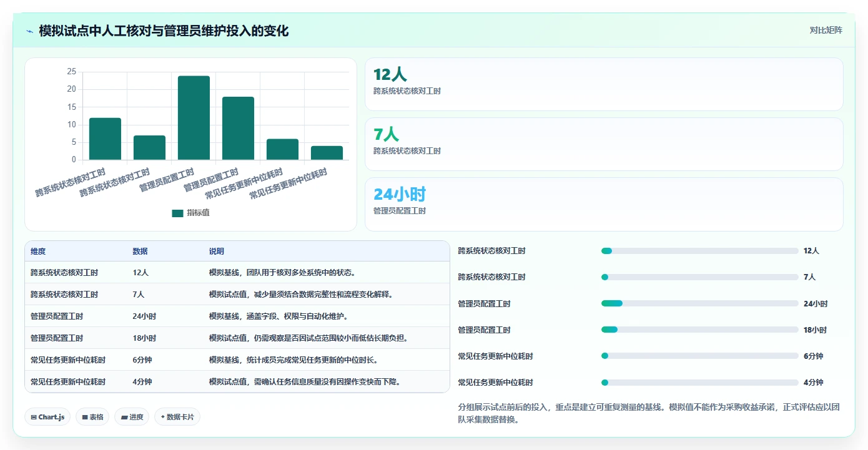Viewport: 868px width, 450px height.
Task: Click the chart bar valued 6
Action: tap(282, 149)
